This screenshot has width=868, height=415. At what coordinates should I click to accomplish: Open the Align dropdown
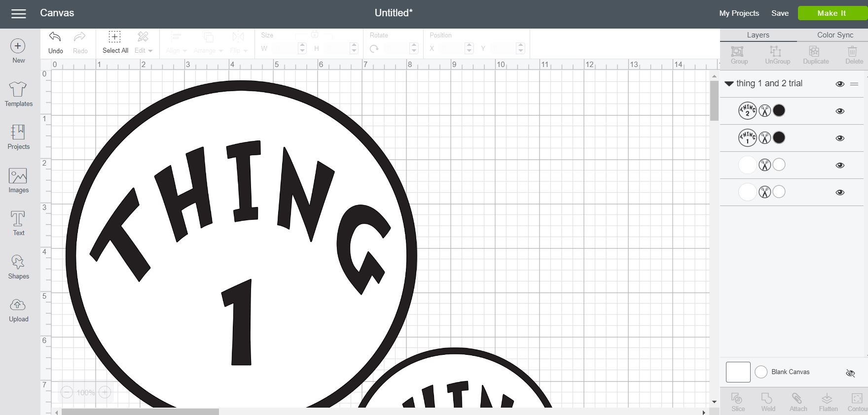(x=176, y=42)
